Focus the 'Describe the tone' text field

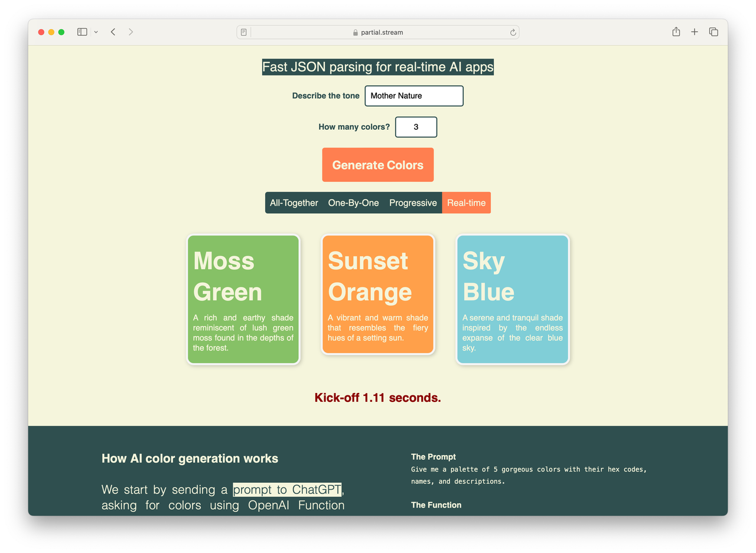(x=414, y=96)
